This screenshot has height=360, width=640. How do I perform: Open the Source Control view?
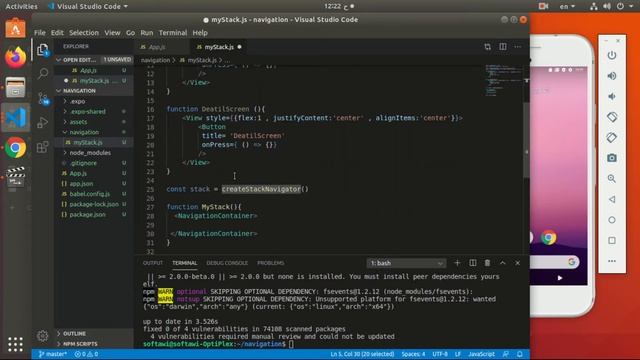click(x=42, y=98)
